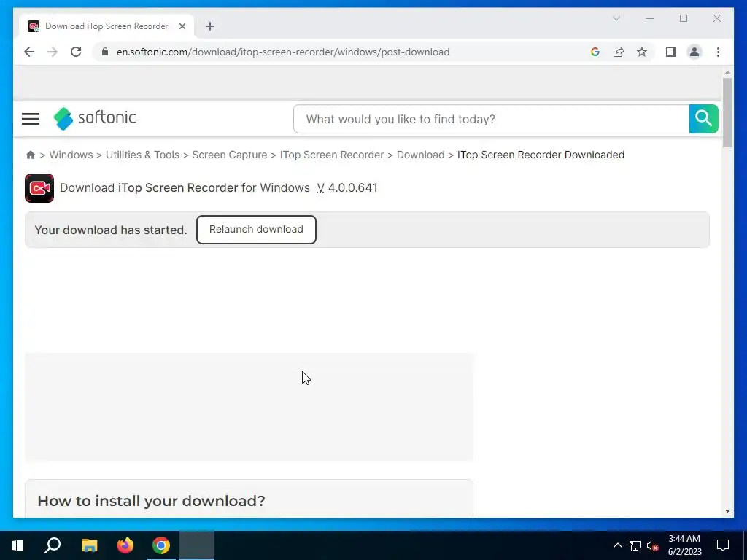Open Chrome's three-dot menu
This screenshot has height=560, width=747.
coord(718,52)
